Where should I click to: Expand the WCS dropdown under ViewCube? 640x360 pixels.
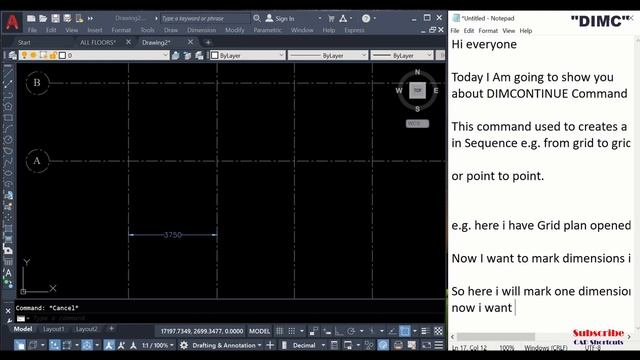coord(417,123)
